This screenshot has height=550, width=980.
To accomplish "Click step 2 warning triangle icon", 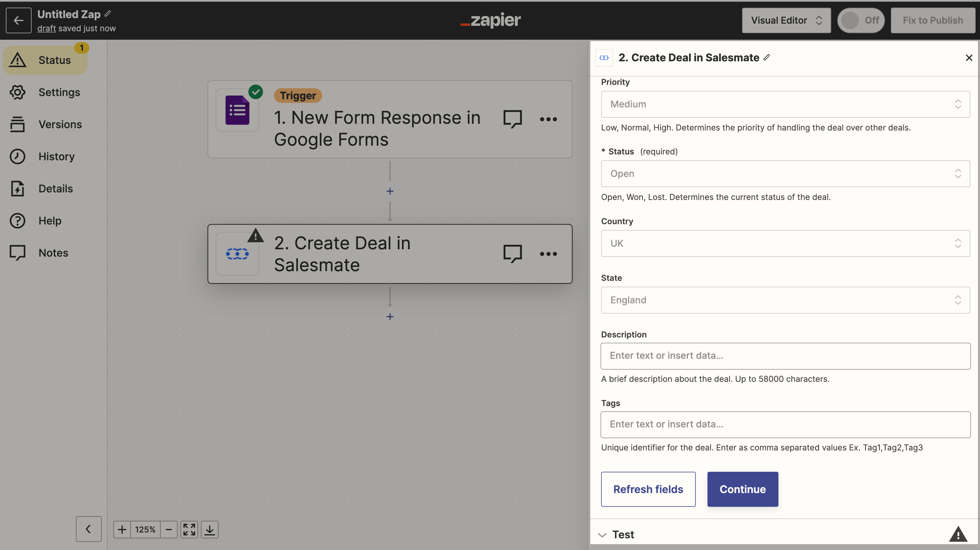I will (x=256, y=236).
